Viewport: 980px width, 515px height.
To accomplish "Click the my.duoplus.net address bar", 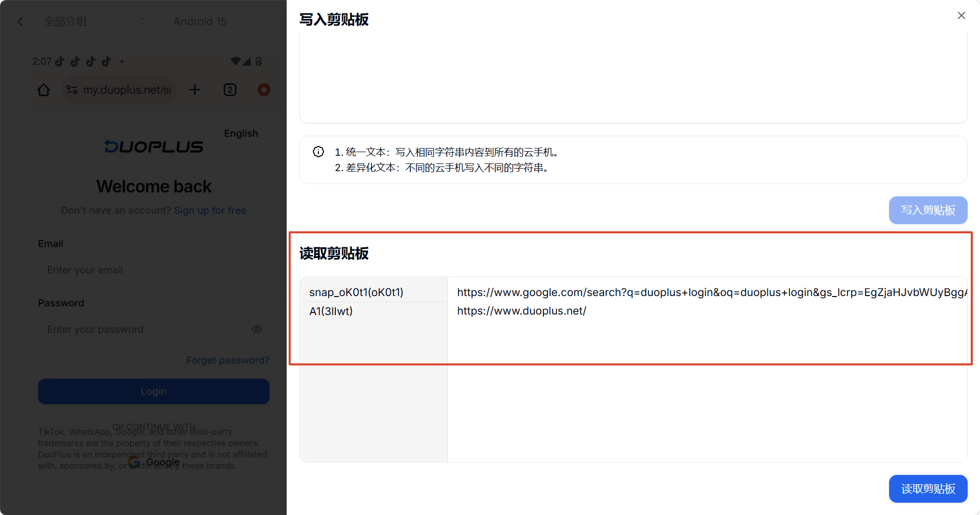I will (119, 90).
